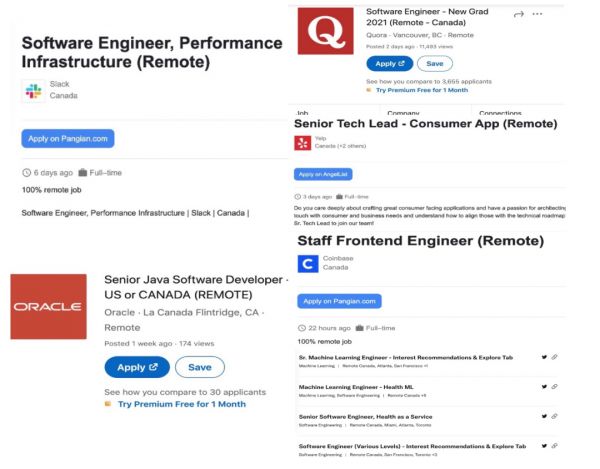Click the Coinbase logo icon
Image resolution: width=600 pixels, height=469 pixels.
[x=310, y=263]
